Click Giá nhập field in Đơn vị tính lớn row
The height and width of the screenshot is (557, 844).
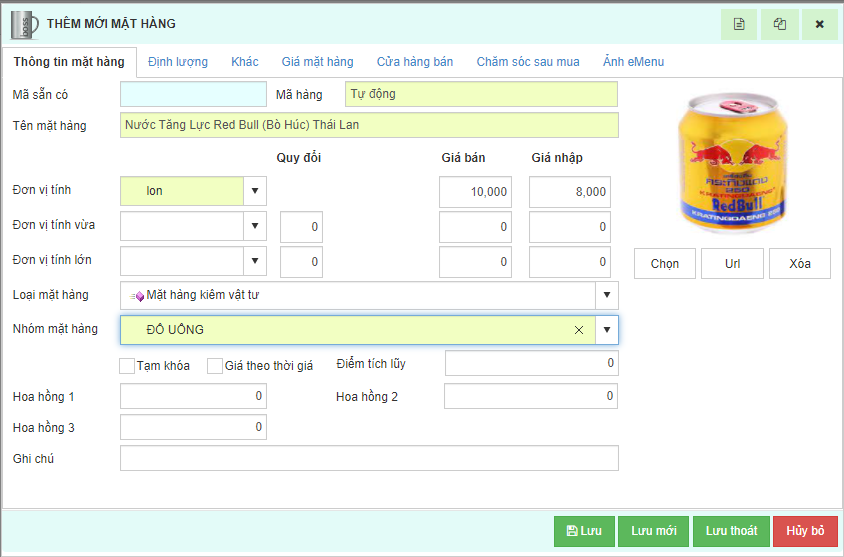(x=569, y=262)
